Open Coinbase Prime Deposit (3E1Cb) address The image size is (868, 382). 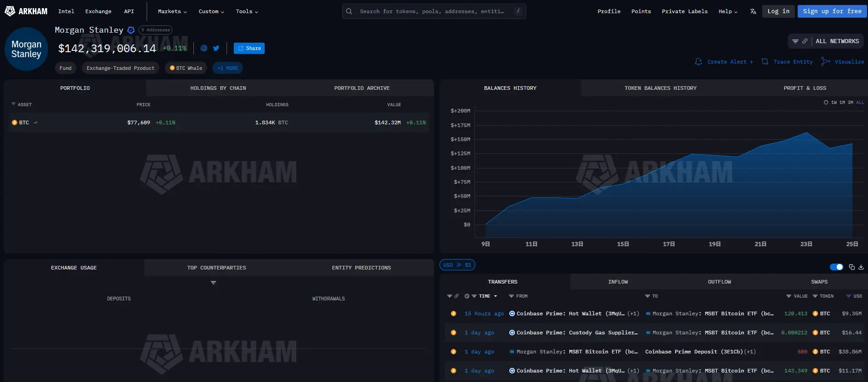point(694,352)
